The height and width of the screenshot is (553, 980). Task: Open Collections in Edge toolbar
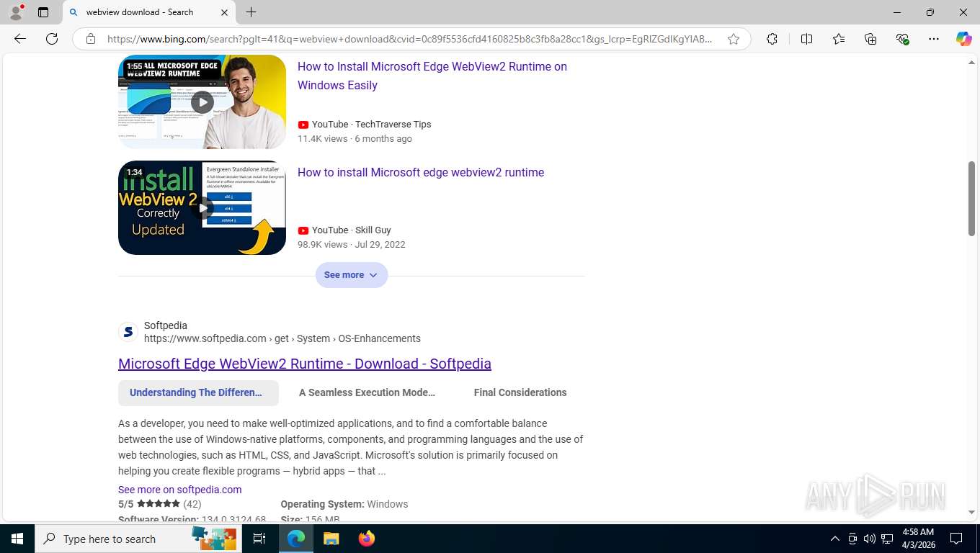[870, 39]
